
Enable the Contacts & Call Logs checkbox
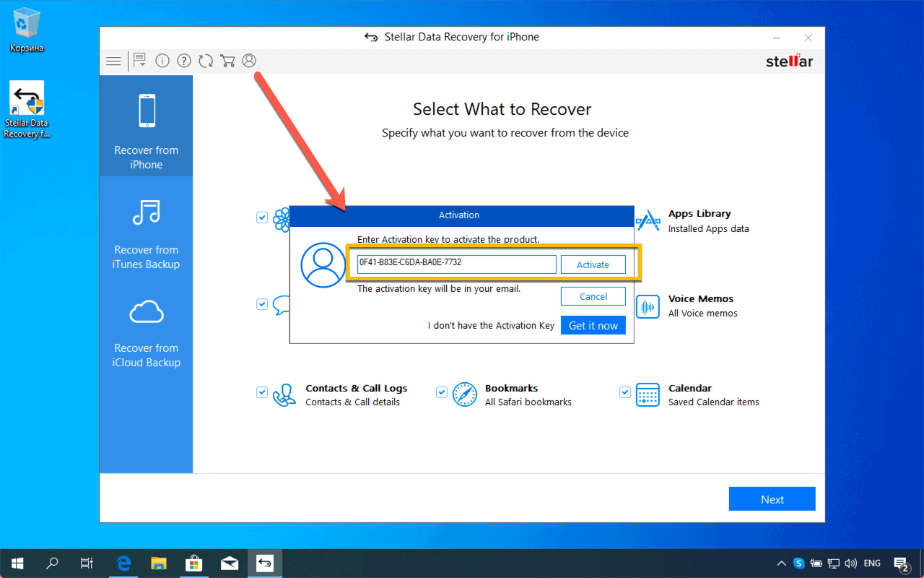(262, 392)
